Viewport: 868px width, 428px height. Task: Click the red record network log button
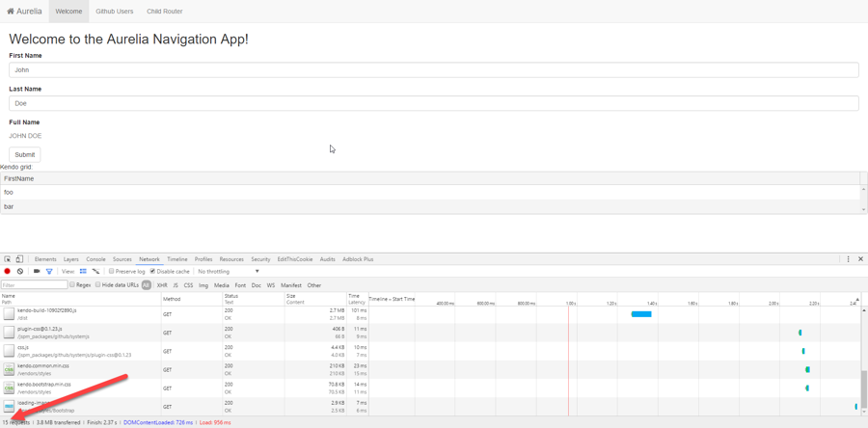pyautogui.click(x=8, y=272)
